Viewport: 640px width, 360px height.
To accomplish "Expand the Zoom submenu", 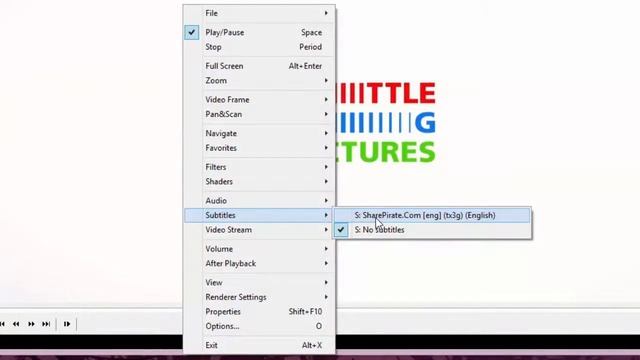I will click(259, 81).
